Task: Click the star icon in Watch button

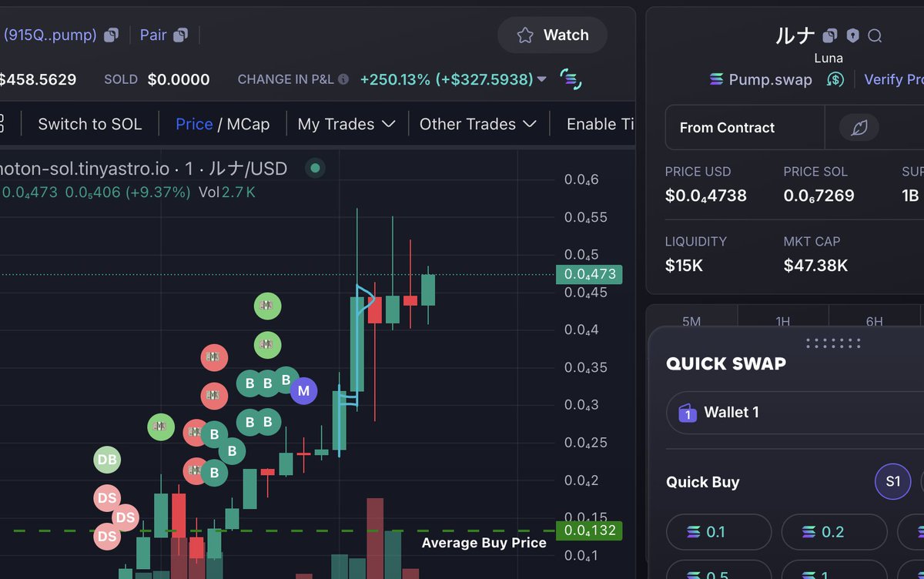Action: click(x=525, y=35)
